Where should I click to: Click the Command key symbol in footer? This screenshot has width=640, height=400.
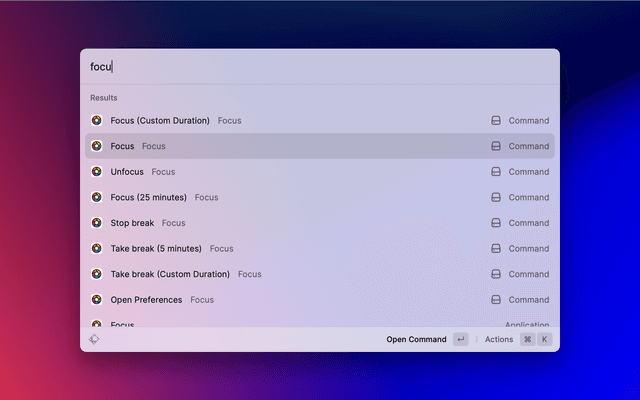tap(527, 339)
